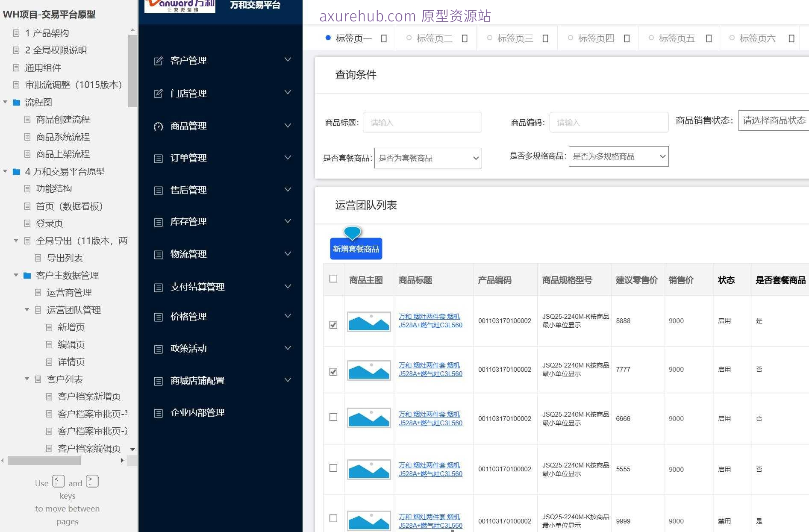The width and height of the screenshot is (809, 532).
Task: Click inside the 商品标题 input field
Action: point(422,122)
